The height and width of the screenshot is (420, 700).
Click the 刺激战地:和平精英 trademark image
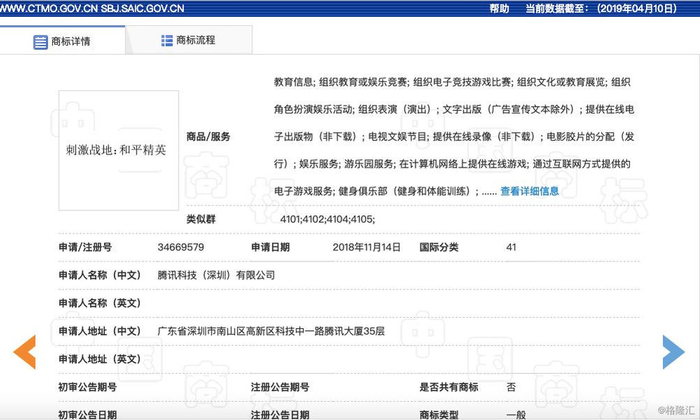coord(118,150)
